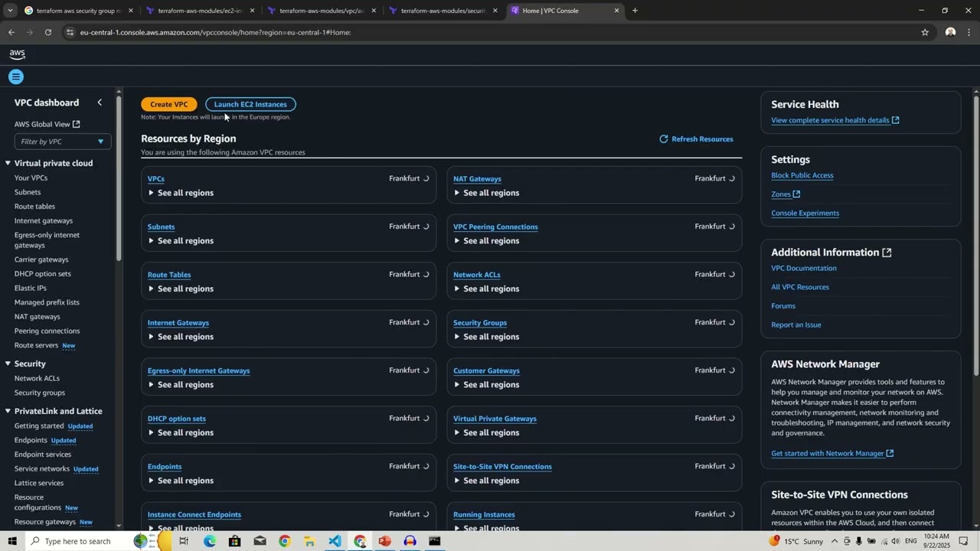The width and height of the screenshot is (980, 551).
Task: Click the AWS logo home icon
Action: tap(17, 54)
